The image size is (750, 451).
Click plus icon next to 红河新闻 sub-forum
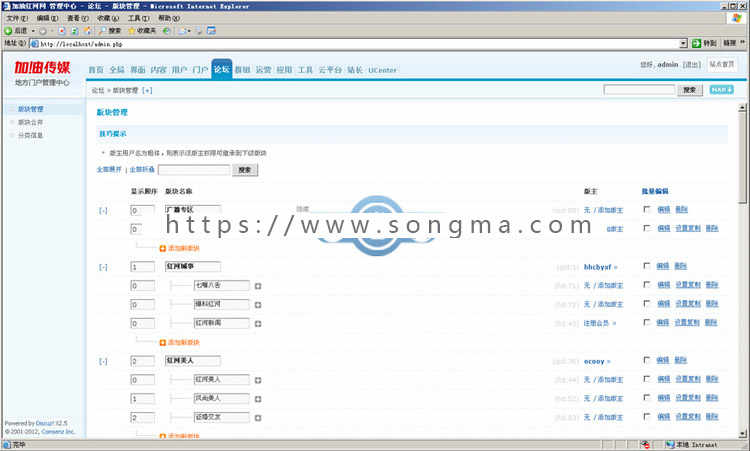pyautogui.click(x=258, y=324)
